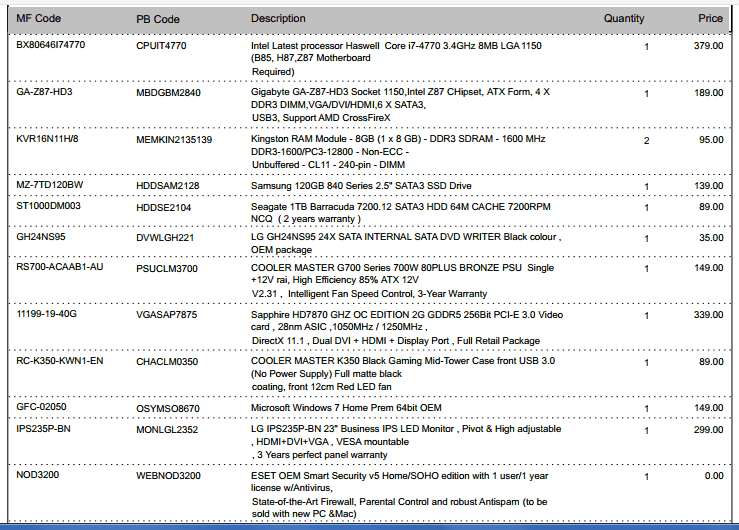This screenshot has height=530, width=739.
Task: Click price 189.00
Action: point(708,93)
